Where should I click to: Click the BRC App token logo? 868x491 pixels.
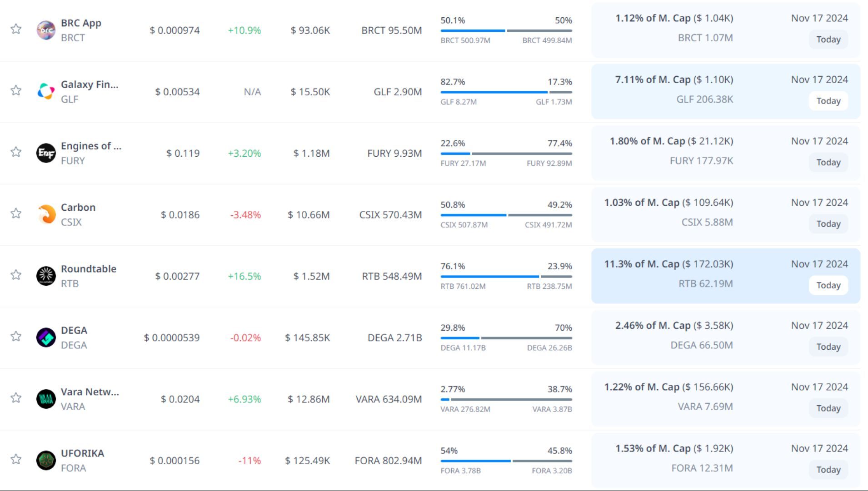tap(46, 30)
